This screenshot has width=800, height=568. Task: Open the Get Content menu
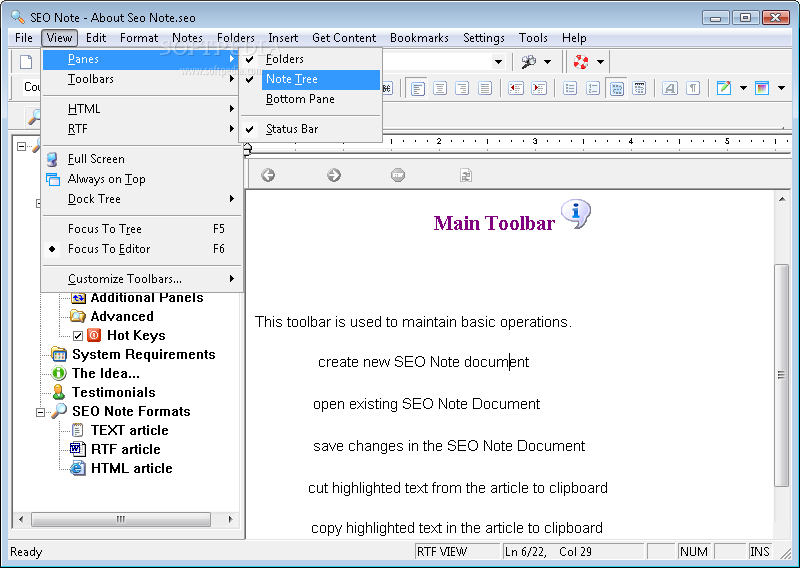click(344, 38)
